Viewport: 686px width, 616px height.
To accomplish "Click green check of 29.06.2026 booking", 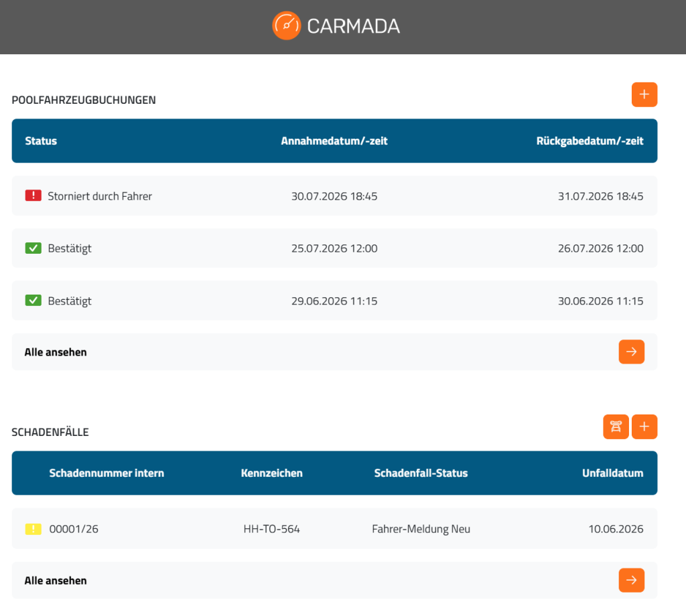I will pos(33,301).
